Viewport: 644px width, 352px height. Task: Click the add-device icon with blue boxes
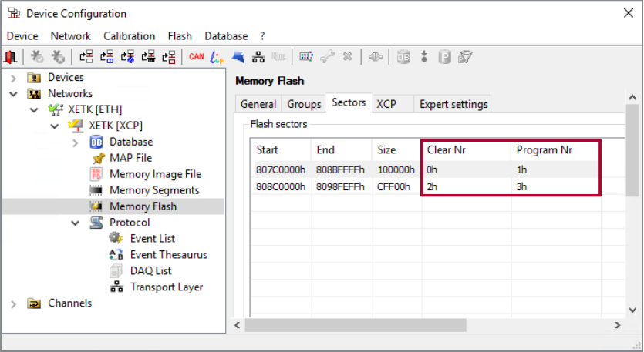[106, 57]
